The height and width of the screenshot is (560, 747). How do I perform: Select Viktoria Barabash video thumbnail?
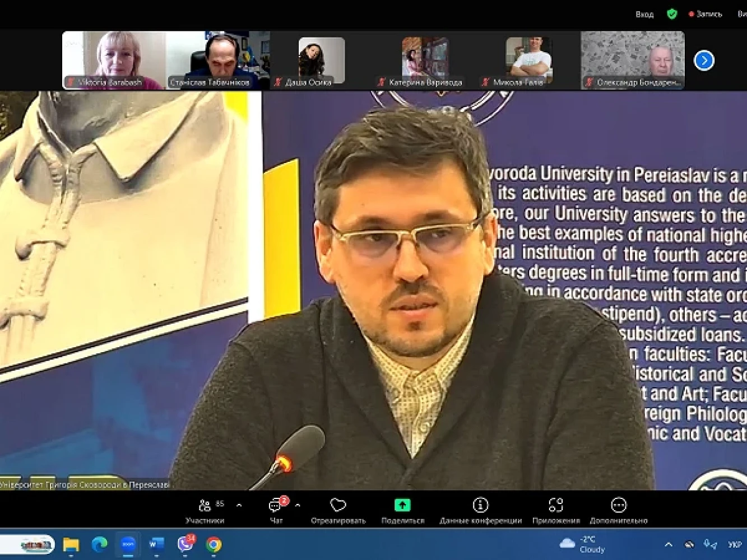114,60
